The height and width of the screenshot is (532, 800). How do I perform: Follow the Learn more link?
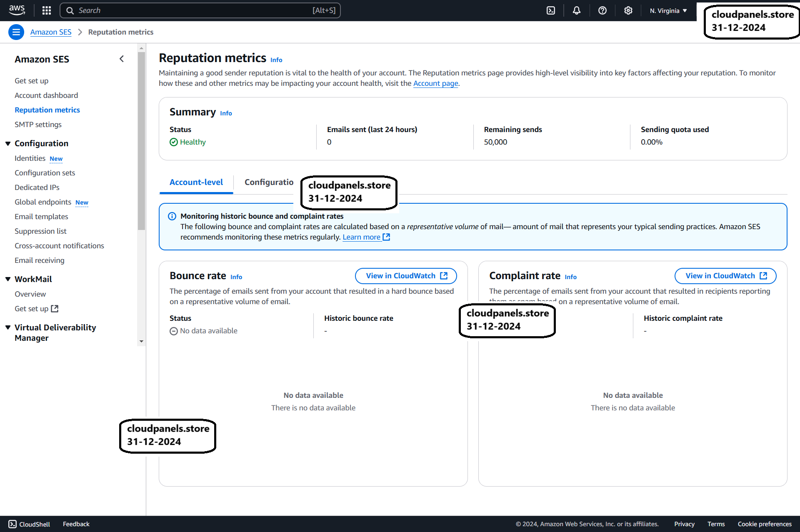tap(361, 237)
